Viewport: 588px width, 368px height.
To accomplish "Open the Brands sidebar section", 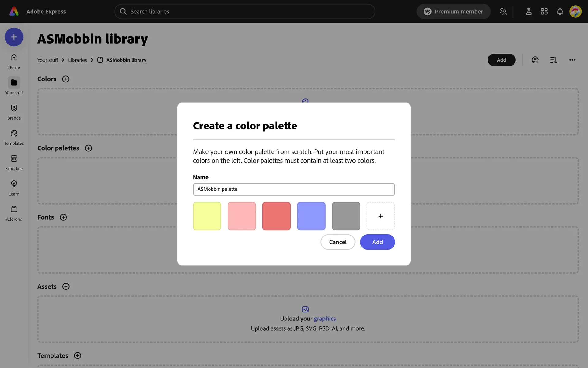I will tap(14, 112).
